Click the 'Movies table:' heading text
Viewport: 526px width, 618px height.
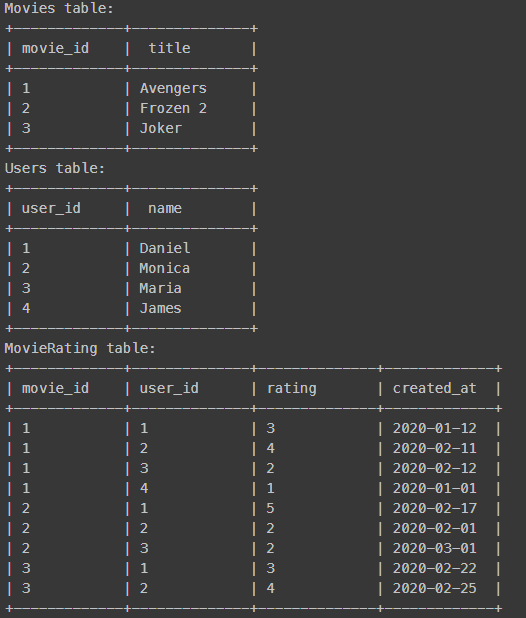pyautogui.click(x=59, y=8)
